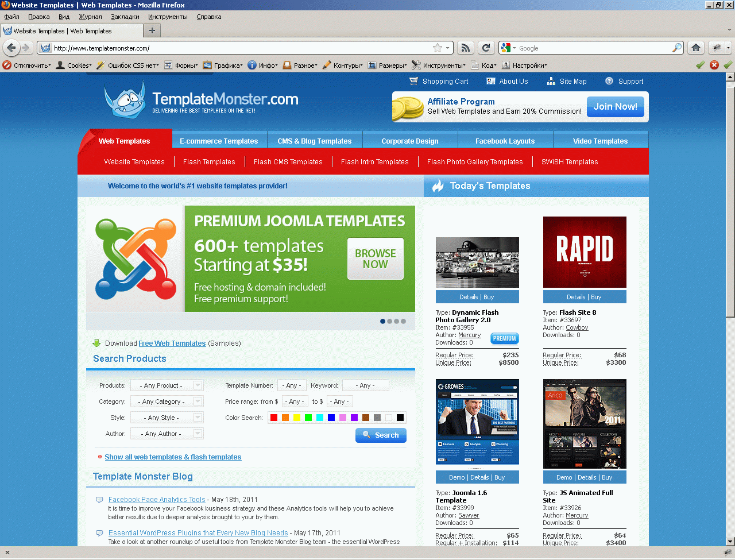Switch to the E-commerce Templates tab
The width and height of the screenshot is (735, 560).
(219, 141)
